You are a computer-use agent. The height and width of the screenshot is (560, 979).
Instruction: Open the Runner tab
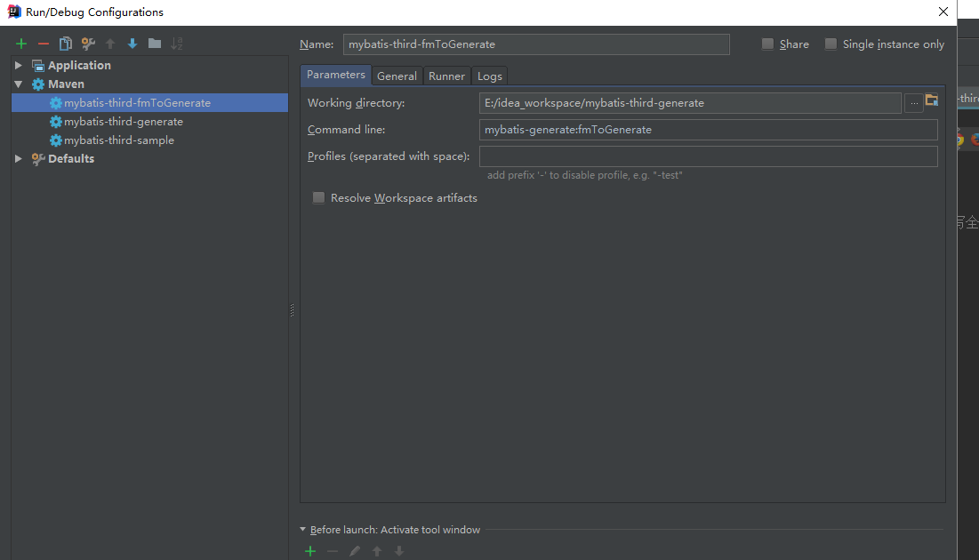(447, 76)
